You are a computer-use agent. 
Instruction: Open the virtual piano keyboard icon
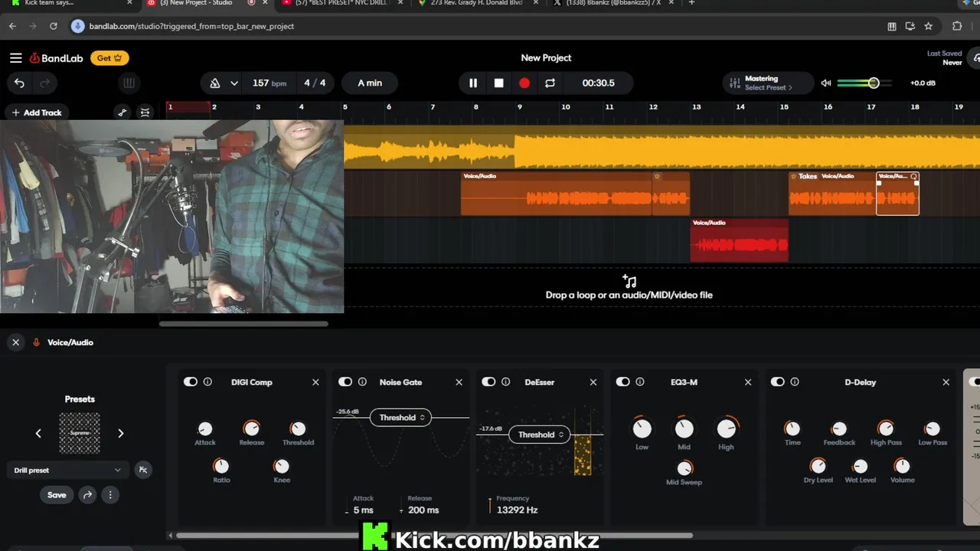129,83
